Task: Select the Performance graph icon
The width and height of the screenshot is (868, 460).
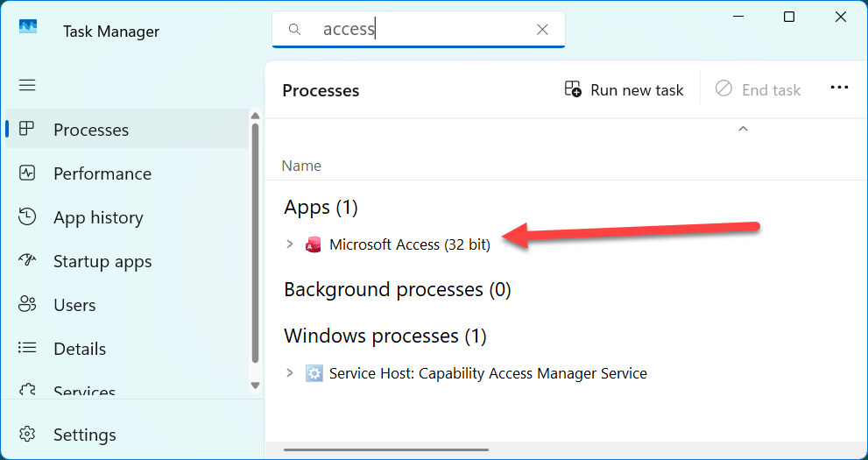Action: click(26, 173)
